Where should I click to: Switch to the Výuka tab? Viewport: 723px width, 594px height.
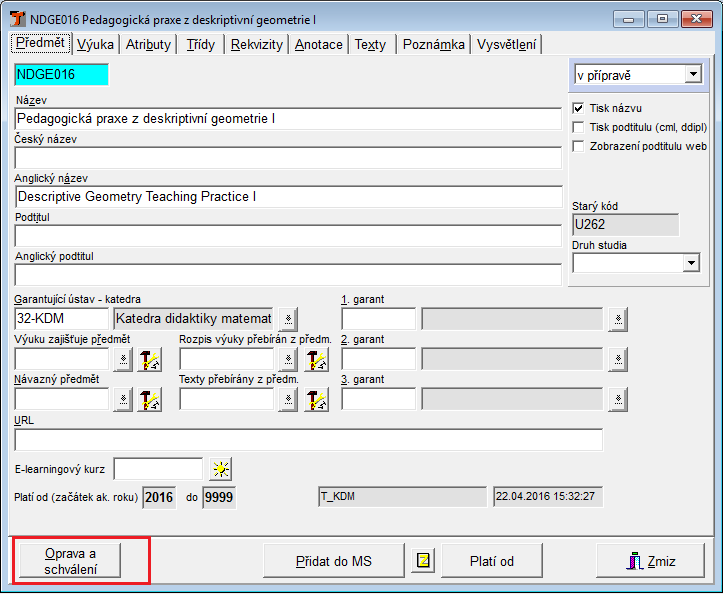pos(96,44)
